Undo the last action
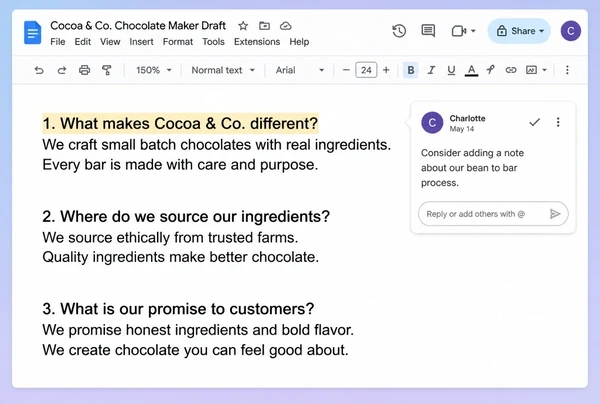Image resolution: width=600 pixels, height=404 pixels. click(x=39, y=70)
